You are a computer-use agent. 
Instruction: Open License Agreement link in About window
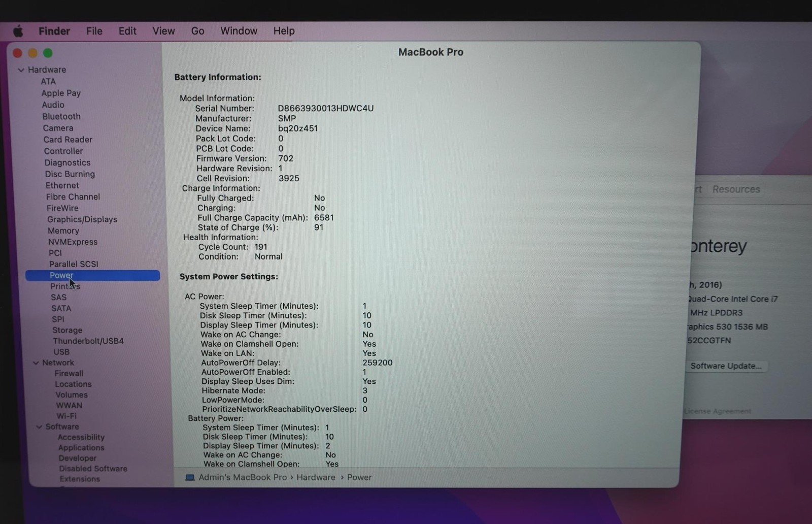[718, 411]
